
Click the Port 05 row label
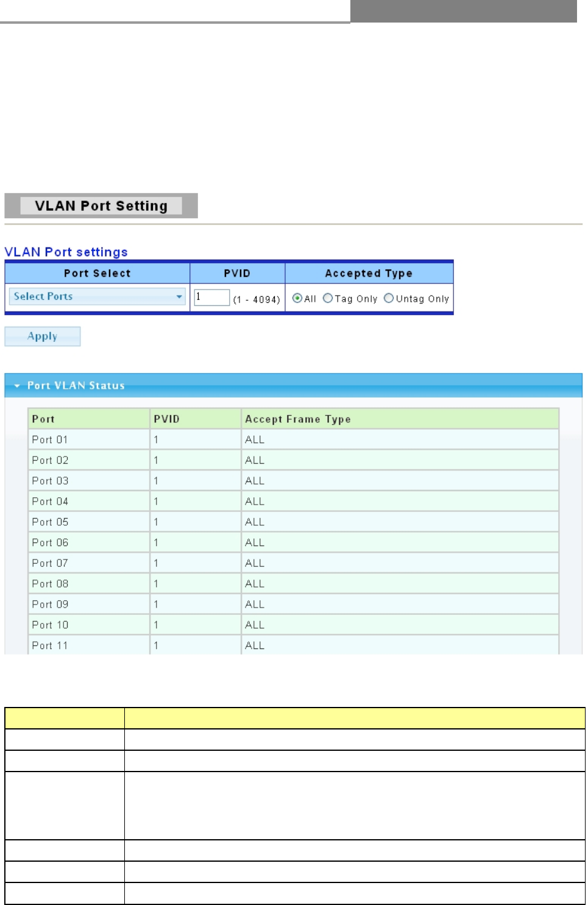click(x=50, y=522)
